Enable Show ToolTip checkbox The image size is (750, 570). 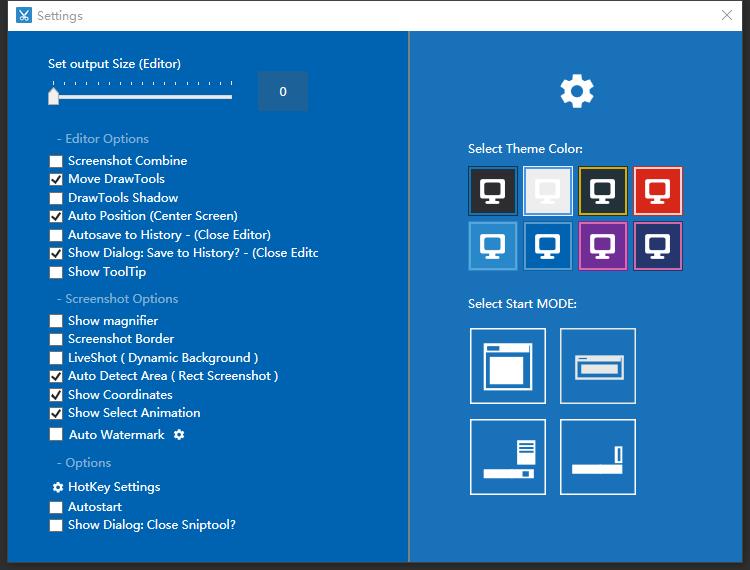[x=56, y=272]
